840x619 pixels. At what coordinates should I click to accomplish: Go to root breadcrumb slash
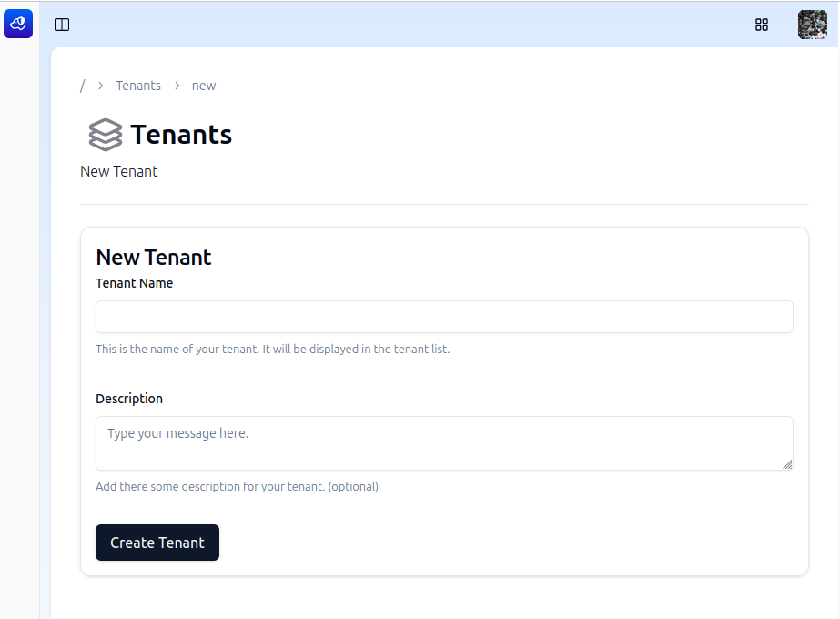[x=83, y=86]
